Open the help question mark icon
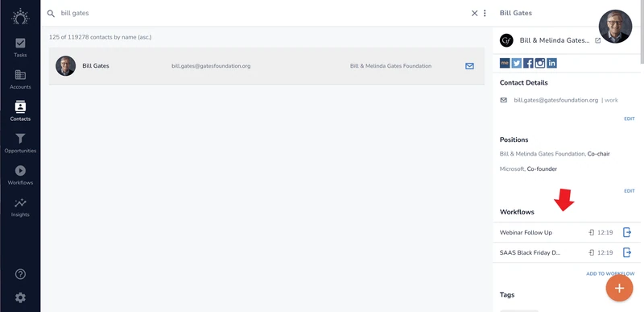The width and height of the screenshot is (644, 312). (20, 274)
